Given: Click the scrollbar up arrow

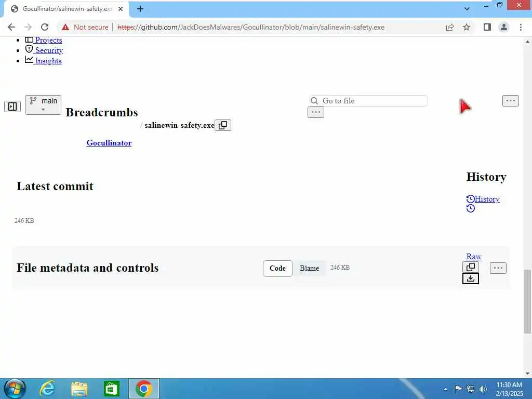Looking at the screenshot, I should (527, 42).
